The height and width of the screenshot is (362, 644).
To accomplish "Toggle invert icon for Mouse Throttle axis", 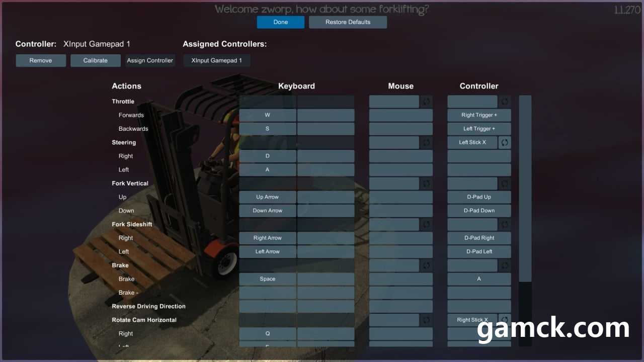I will tap(426, 102).
